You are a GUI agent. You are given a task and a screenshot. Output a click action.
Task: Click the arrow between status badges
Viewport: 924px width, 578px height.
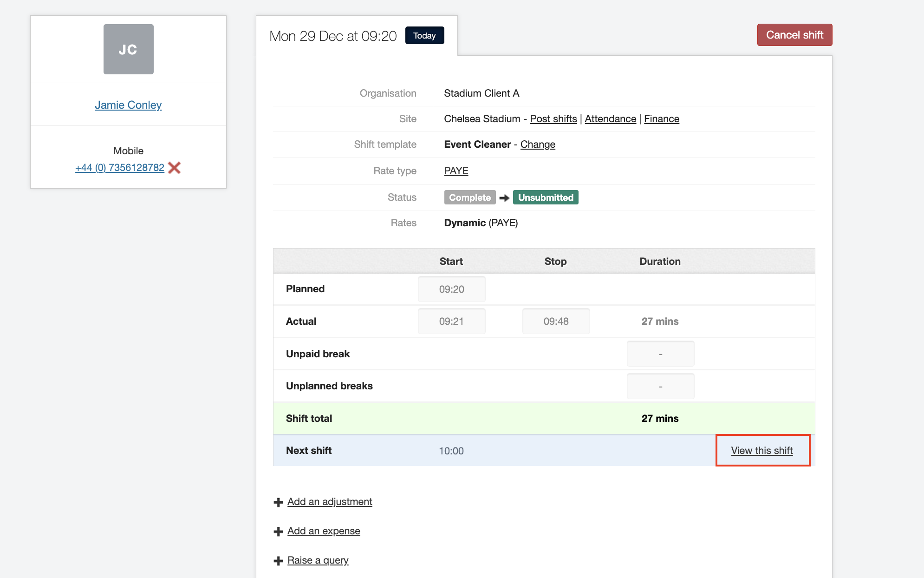click(x=504, y=198)
